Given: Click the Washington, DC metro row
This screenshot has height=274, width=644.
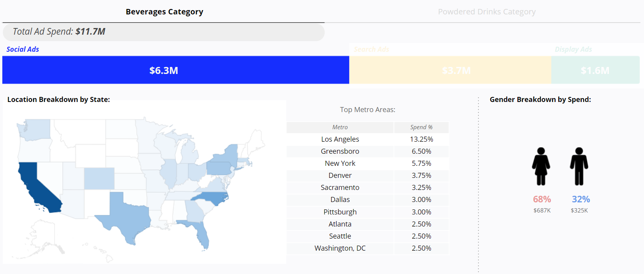Looking at the screenshot, I should (x=340, y=248).
